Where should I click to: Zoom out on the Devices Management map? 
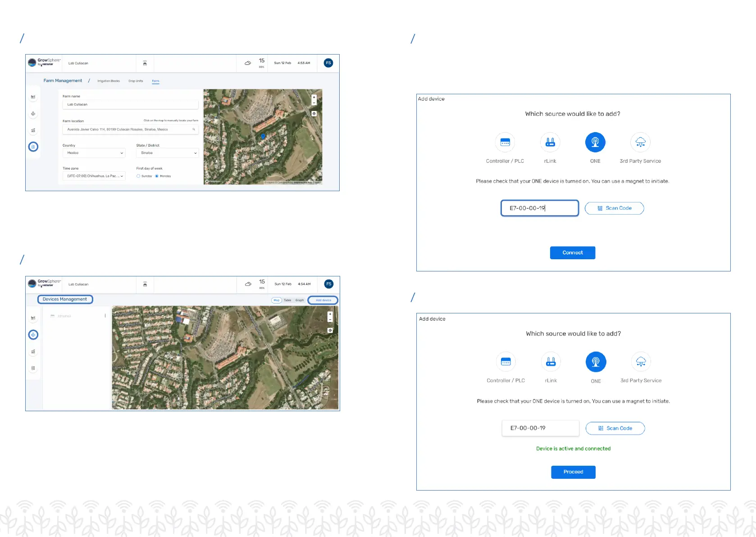330,320
